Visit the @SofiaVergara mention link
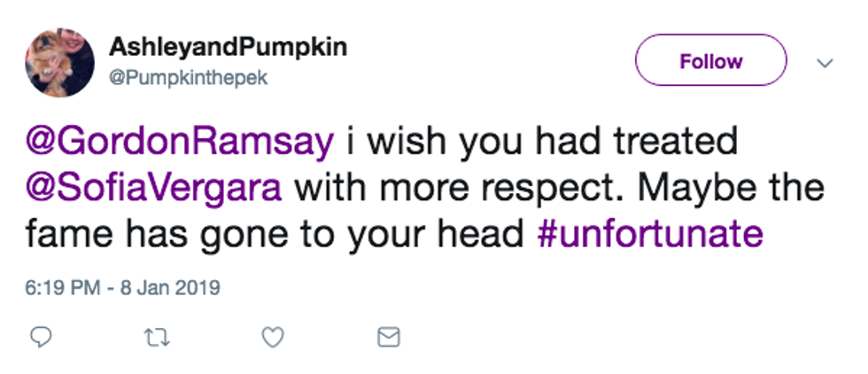 point(157,188)
